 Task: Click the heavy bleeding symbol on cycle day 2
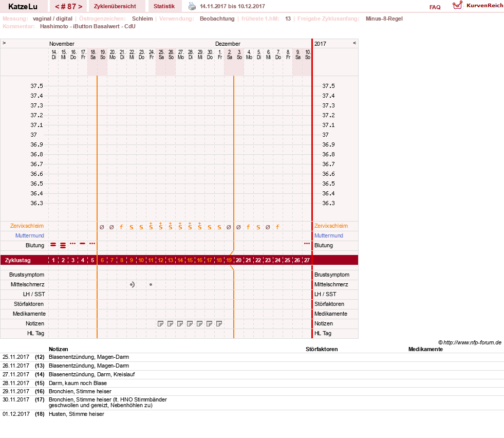pos(63,245)
